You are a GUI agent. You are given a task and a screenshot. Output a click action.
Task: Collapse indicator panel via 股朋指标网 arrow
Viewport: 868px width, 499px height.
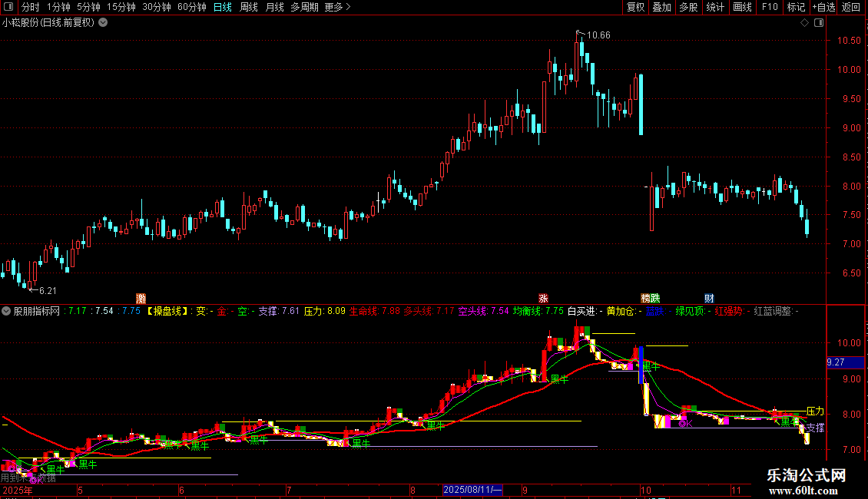pos(6,311)
